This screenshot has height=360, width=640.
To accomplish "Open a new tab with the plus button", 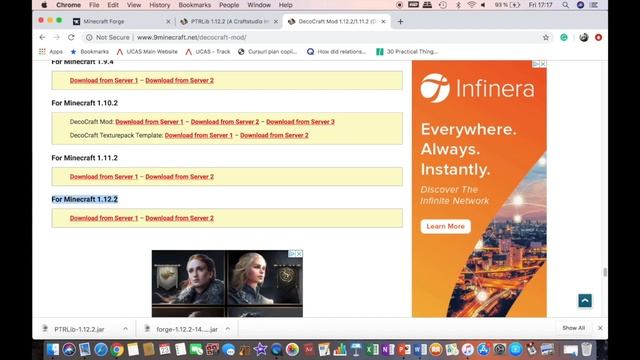I will tap(400, 22).
